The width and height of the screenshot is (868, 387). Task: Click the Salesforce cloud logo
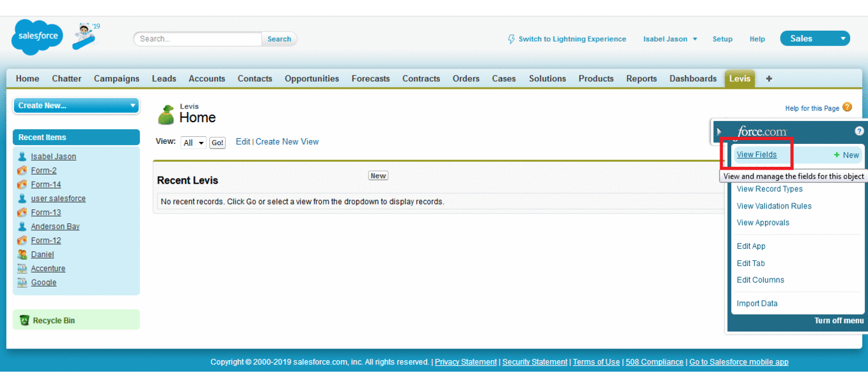coord(37,37)
